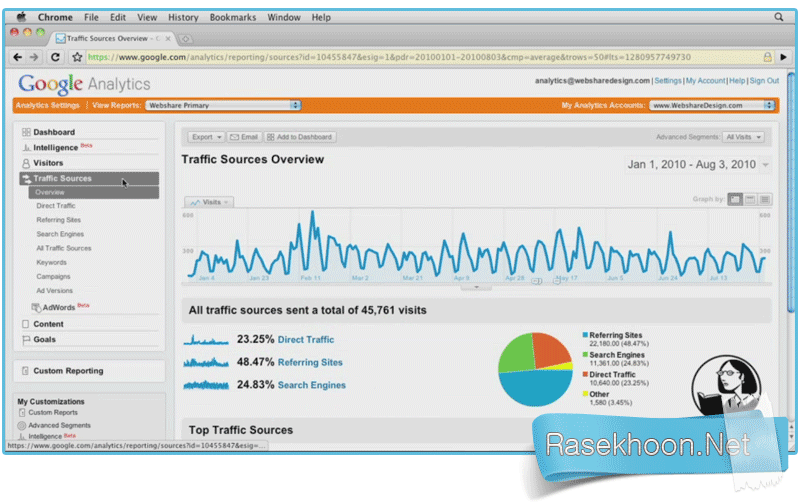Image resolution: width=800 pixels, height=504 pixels.
Task: Click the Search Engines sparkline chart
Action: click(x=206, y=385)
